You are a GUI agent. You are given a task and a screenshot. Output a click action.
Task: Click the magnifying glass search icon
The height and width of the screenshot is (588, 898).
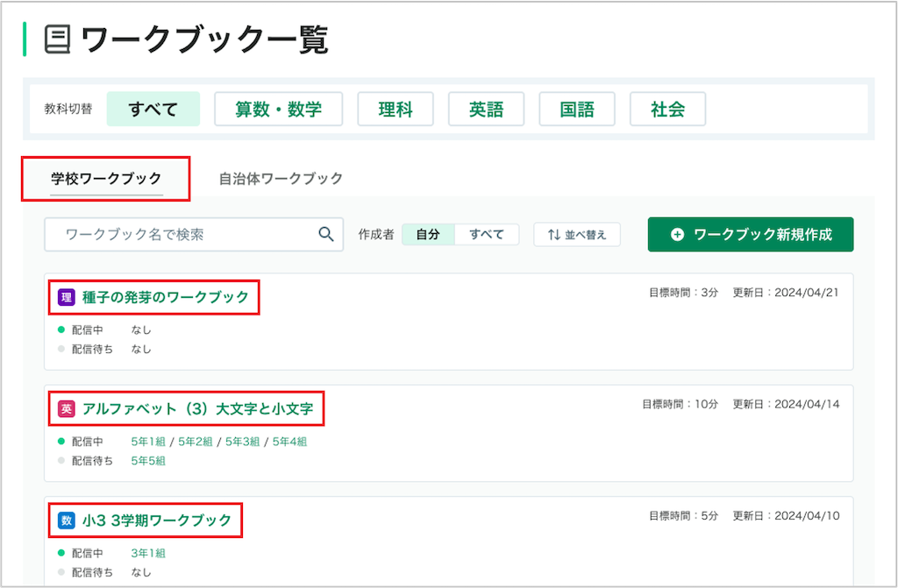click(326, 234)
